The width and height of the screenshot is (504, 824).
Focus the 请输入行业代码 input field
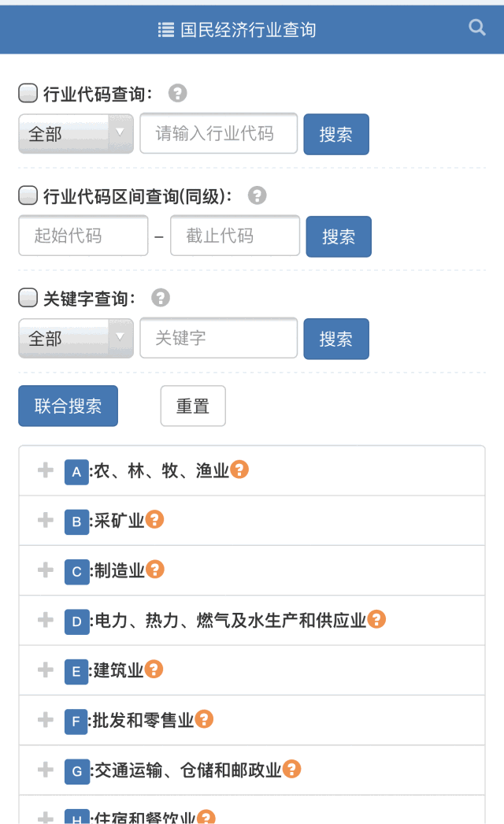click(x=219, y=133)
